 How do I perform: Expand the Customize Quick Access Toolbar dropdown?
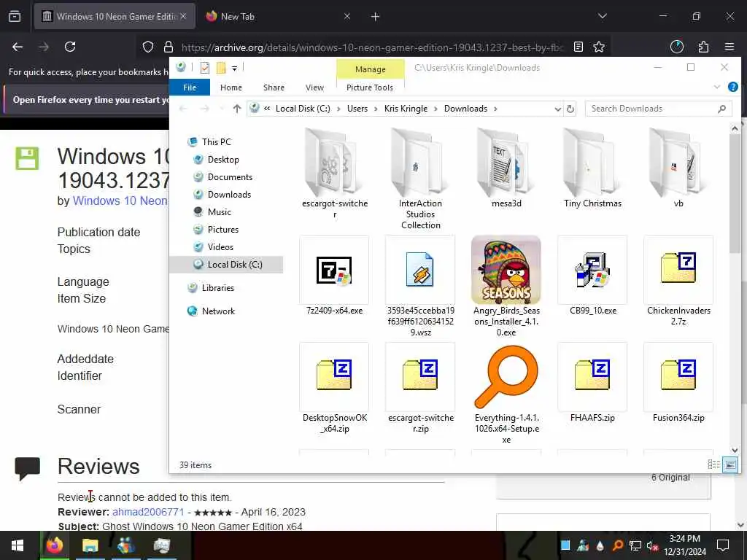(x=234, y=69)
